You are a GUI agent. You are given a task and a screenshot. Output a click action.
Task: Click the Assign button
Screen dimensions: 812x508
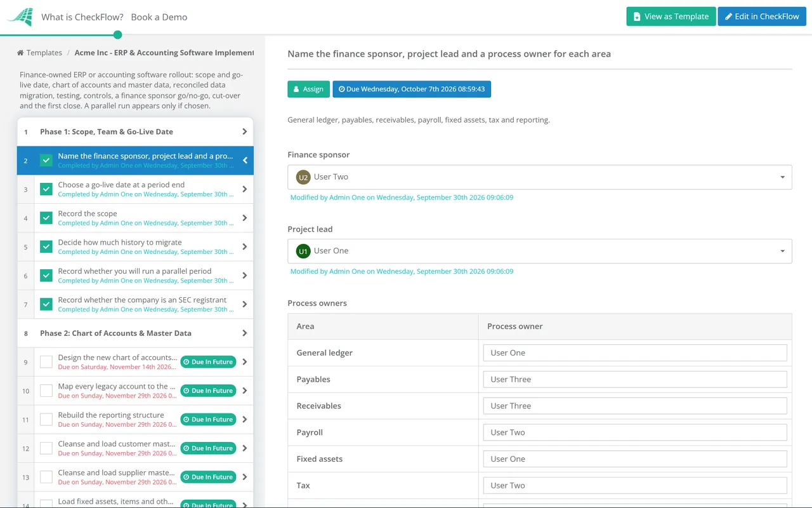click(308, 89)
